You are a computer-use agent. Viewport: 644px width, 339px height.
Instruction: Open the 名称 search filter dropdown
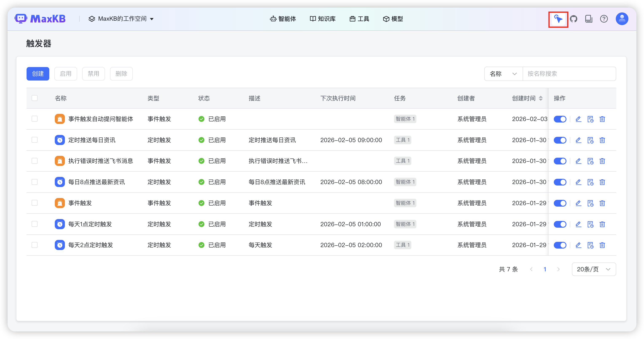pos(503,74)
